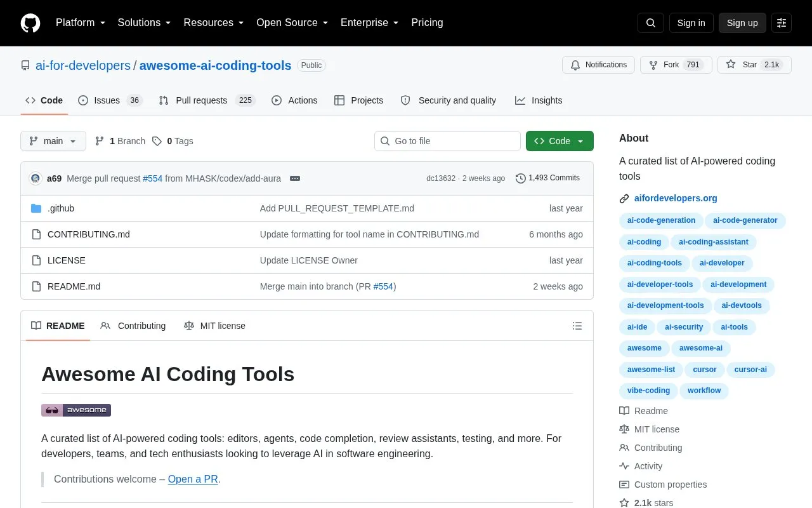Click the Branch count link

(120, 141)
